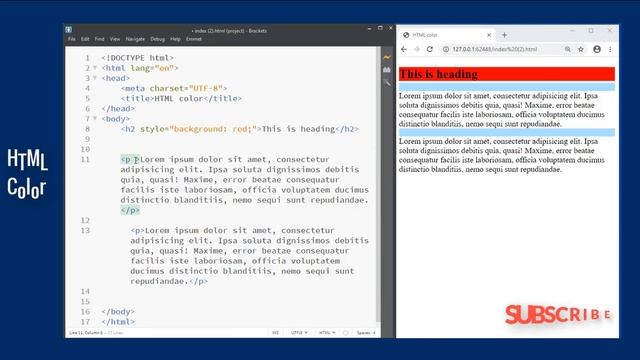The image size is (640, 360).
Task: Open the Find menu in Brackets
Action: pos(100,39)
